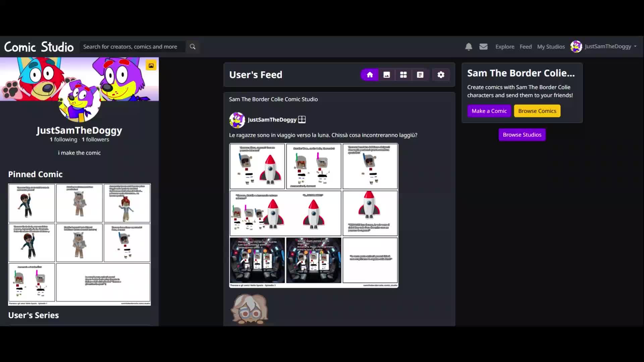Click comic panel icon beside JustSamTheDoggy
644x362 pixels.
point(302,120)
